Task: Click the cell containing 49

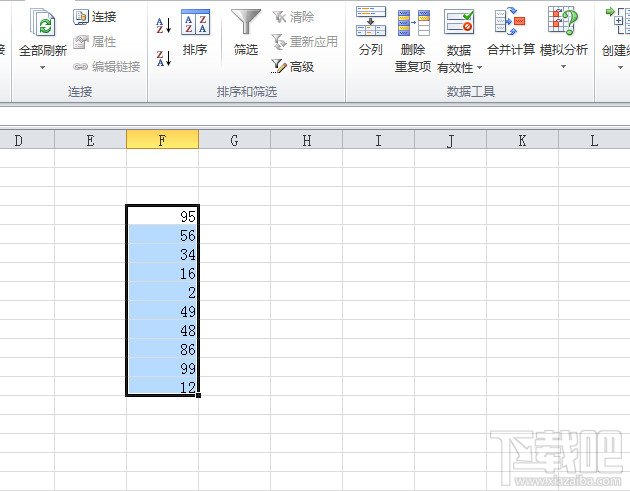Action: [x=162, y=311]
